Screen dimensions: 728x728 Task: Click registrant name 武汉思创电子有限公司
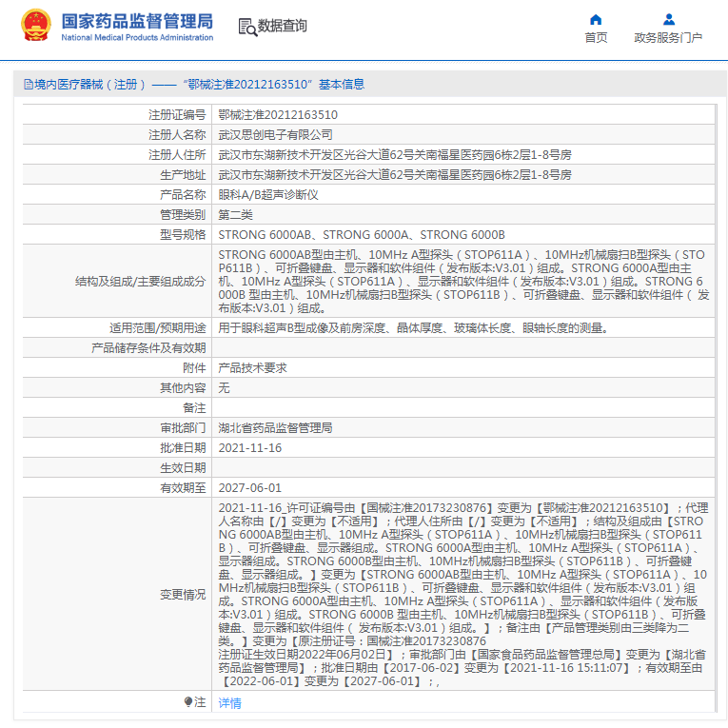tap(276, 134)
